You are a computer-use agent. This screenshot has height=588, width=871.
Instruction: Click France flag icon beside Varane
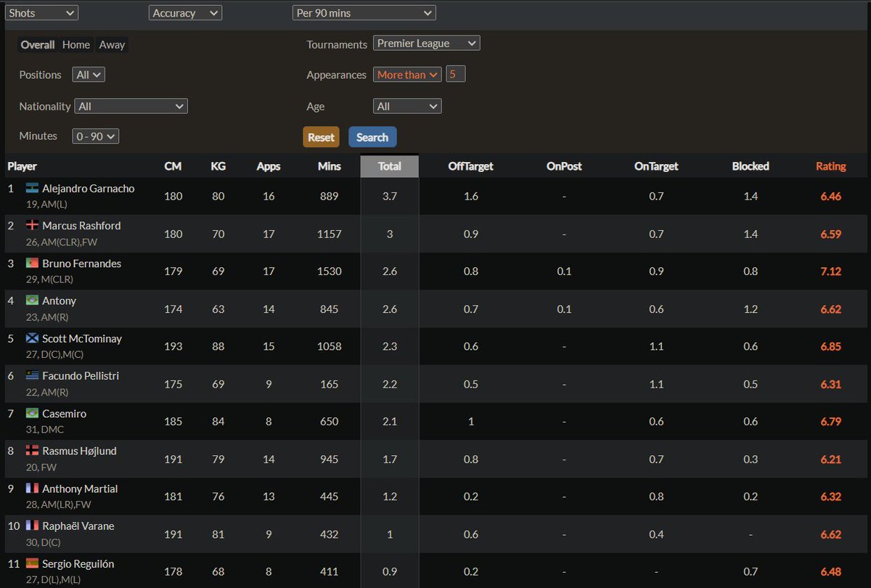point(32,526)
